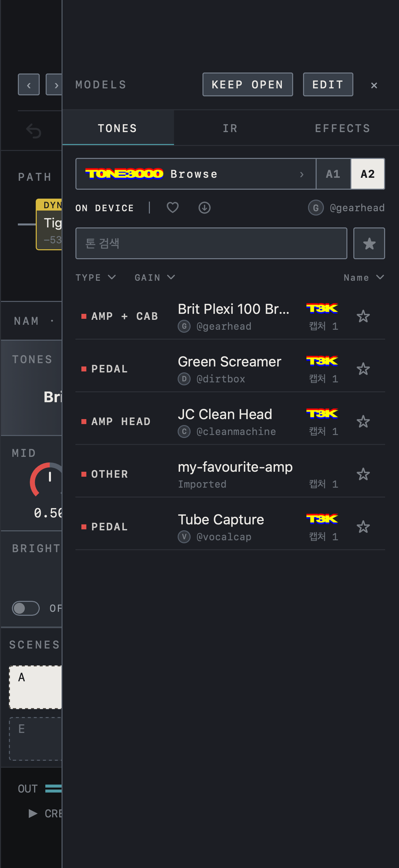Switch to the IR tab
399x868 pixels.
230,128
